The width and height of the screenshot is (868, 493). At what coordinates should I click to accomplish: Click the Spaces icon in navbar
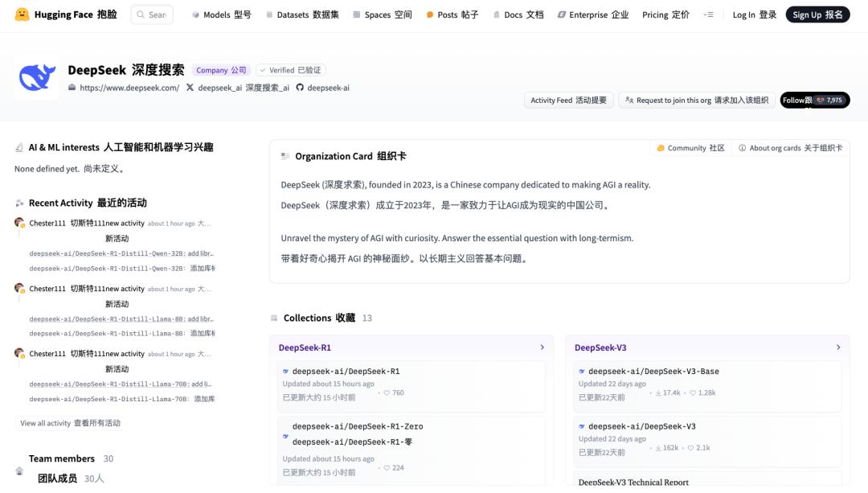pos(357,14)
